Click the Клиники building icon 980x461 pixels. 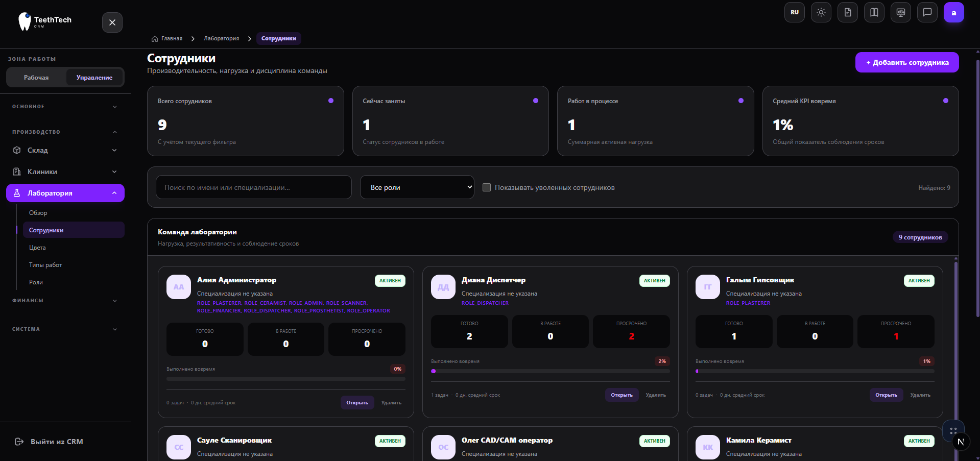click(17, 172)
